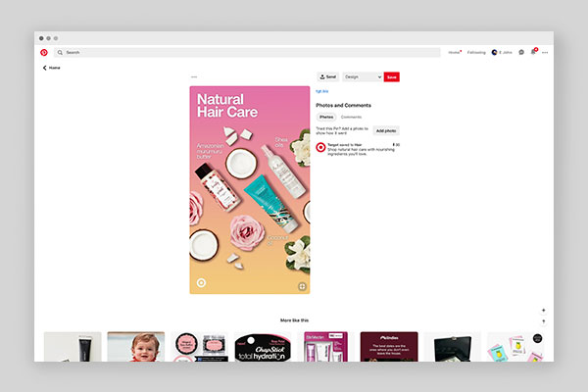
Task: Expand the Design board dropdown
Action: click(x=363, y=76)
